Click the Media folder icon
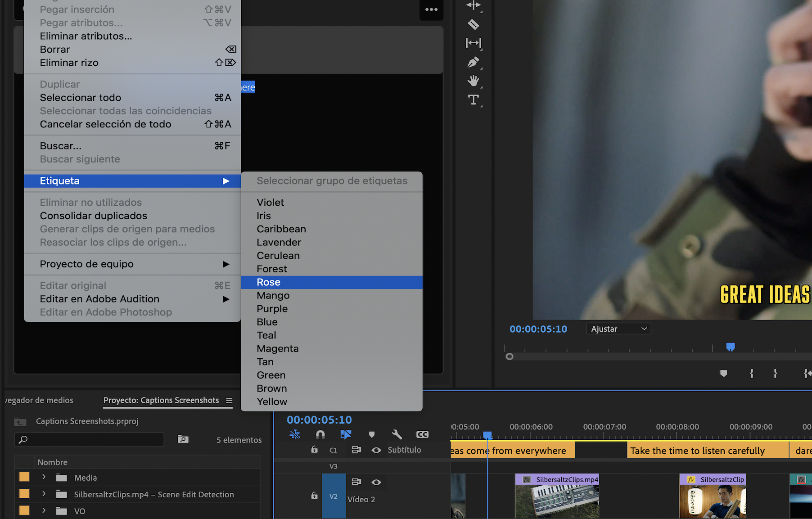This screenshot has width=812, height=519. click(x=62, y=478)
